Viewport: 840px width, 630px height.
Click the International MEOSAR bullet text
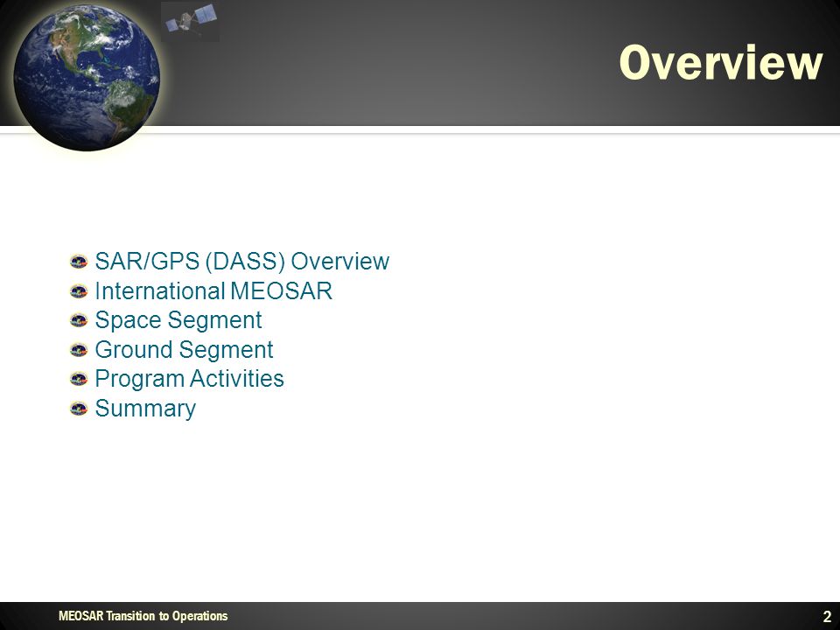213,290
